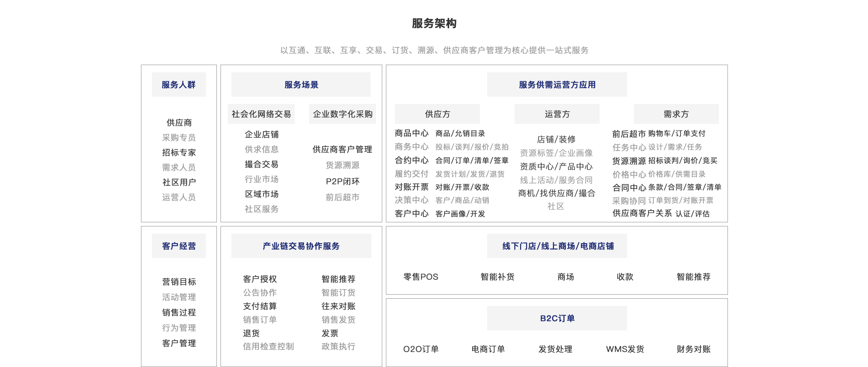
Task: Click the 财务对账 item
Action: coord(694,349)
